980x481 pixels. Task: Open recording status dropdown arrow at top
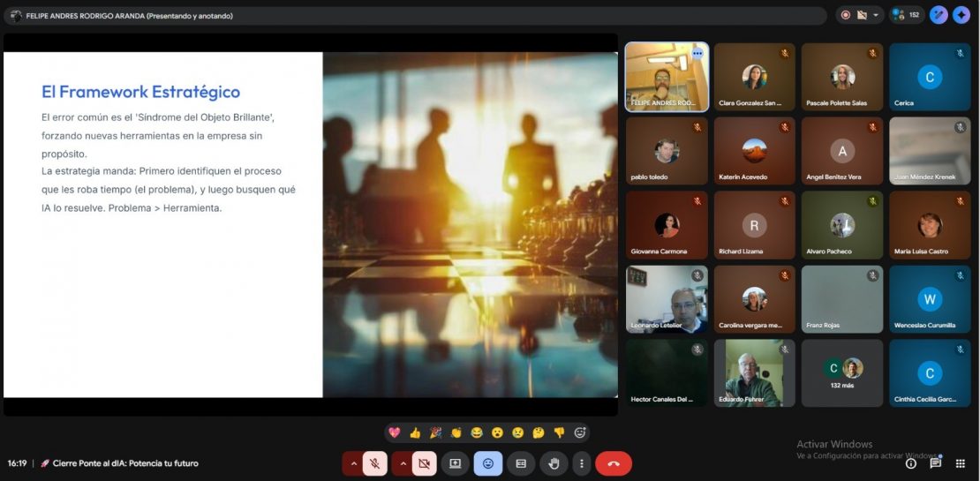pyautogui.click(x=876, y=15)
